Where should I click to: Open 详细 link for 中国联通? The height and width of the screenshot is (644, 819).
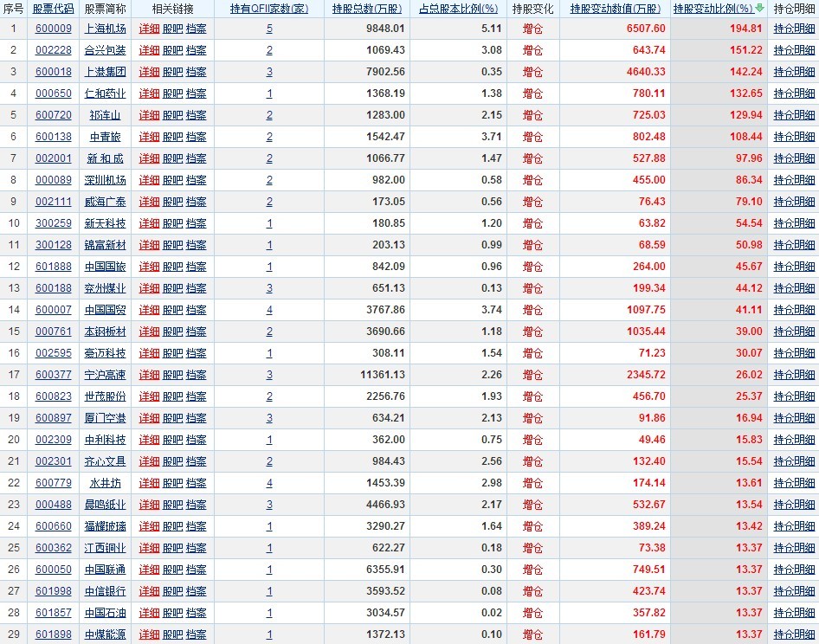pyautogui.click(x=149, y=570)
